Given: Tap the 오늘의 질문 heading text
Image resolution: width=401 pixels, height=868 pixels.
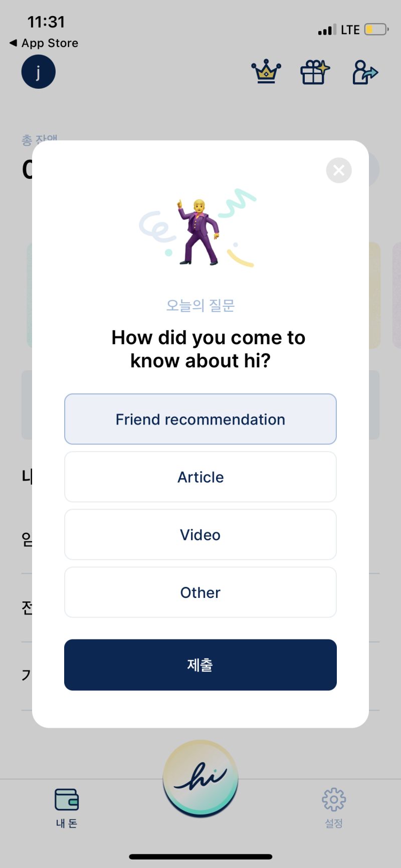Looking at the screenshot, I should pyautogui.click(x=200, y=305).
